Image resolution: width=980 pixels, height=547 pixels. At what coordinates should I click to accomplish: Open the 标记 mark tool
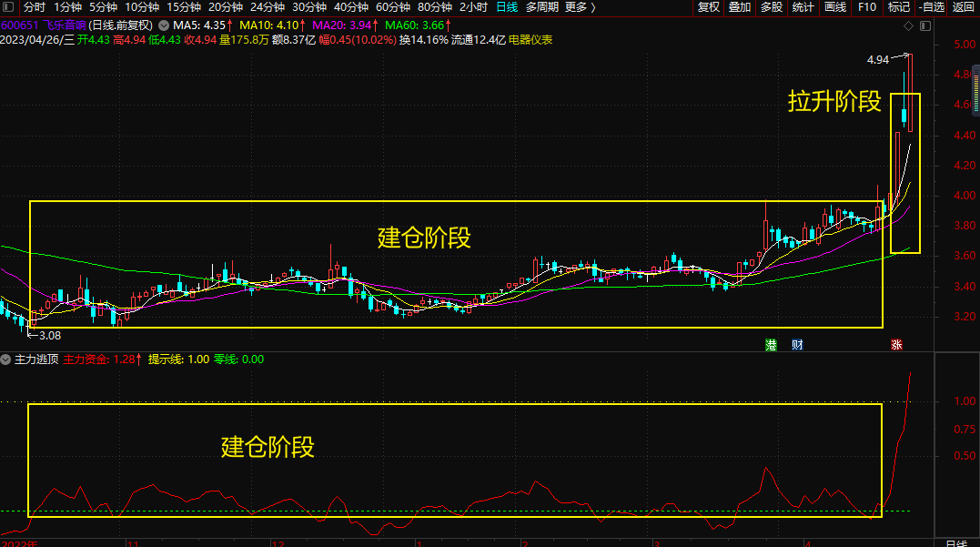pos(898,7)
